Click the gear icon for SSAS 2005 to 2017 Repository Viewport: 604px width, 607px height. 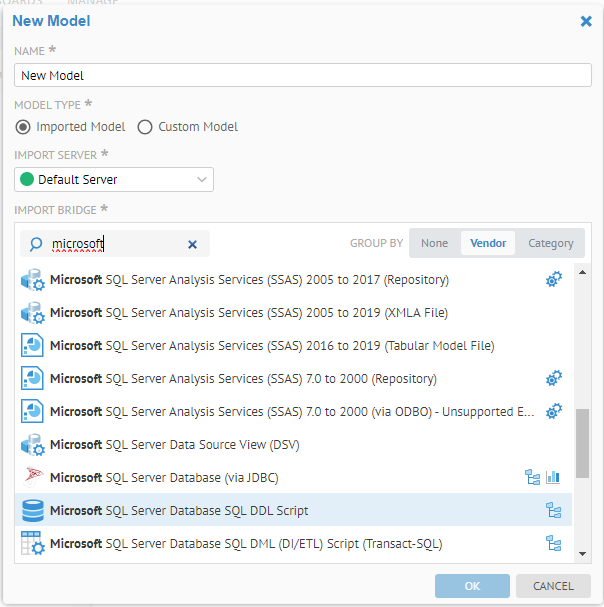553,280
